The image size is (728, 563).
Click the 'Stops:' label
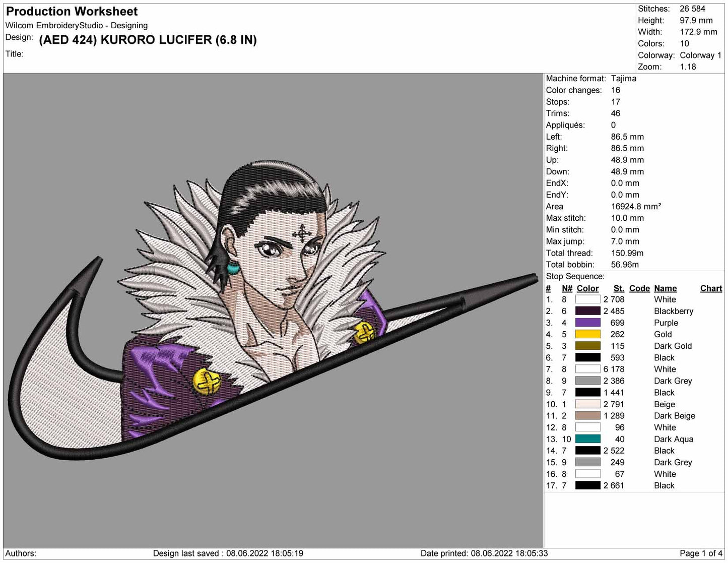[558, 102]
